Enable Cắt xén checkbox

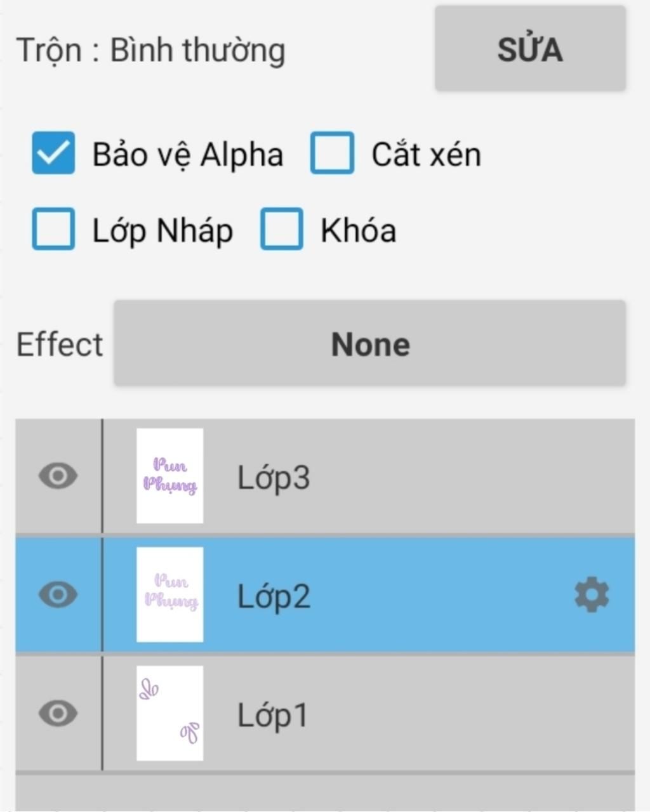click(332, 153)
